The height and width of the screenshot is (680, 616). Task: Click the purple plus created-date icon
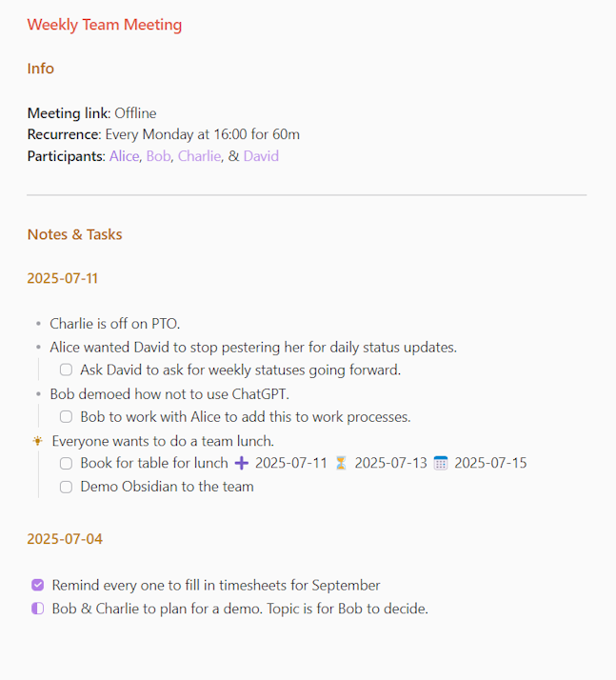pos(242,463)
